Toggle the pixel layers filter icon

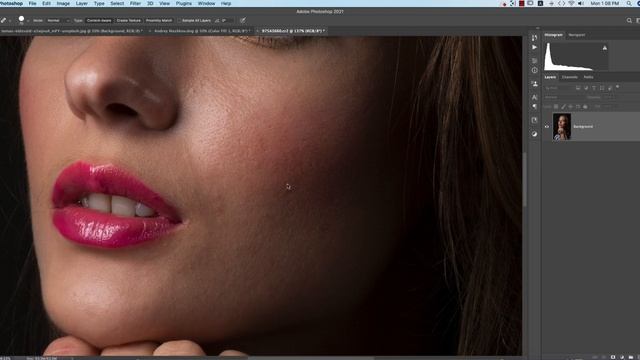click(578, 88)
